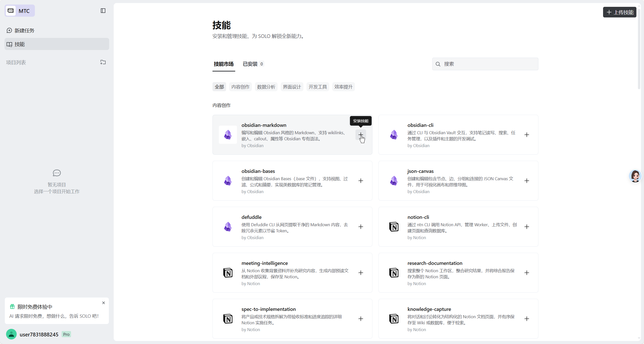
Task: Click the new project folder icon
Action: click(x=103, y=62)
